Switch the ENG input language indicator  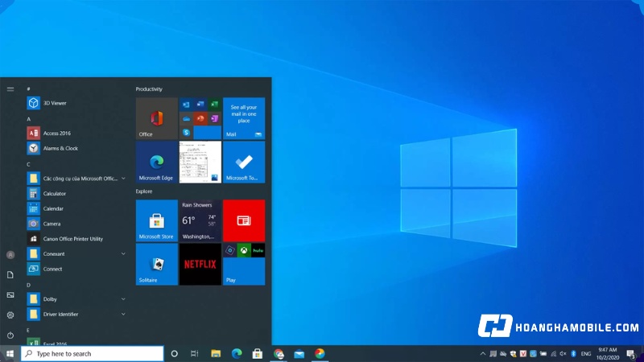[586, 353]
